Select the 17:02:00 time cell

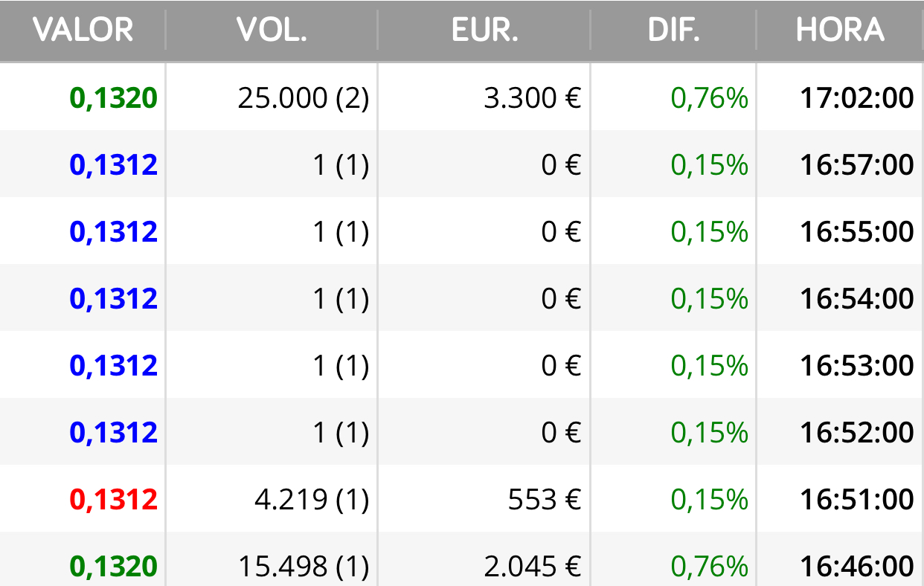click(x=857, y=97)
